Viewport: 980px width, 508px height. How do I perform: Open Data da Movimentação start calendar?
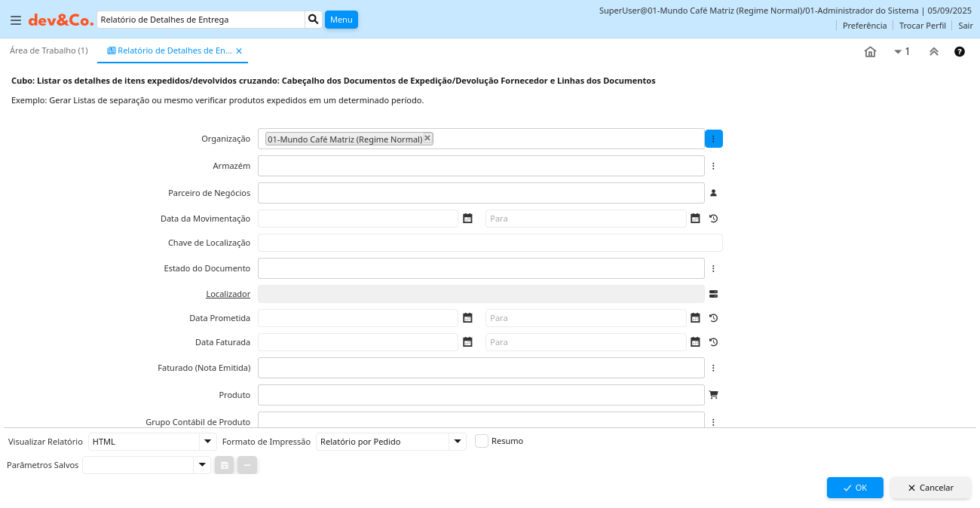click(467, 219)
